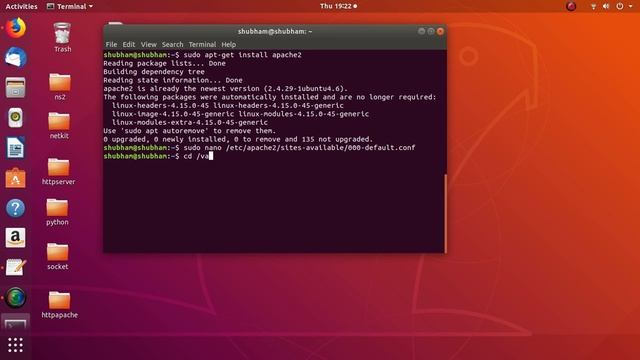The height and width of the screenshot is (360, 640).
Task: Minimize the terminal window
Action: [421, 31]
